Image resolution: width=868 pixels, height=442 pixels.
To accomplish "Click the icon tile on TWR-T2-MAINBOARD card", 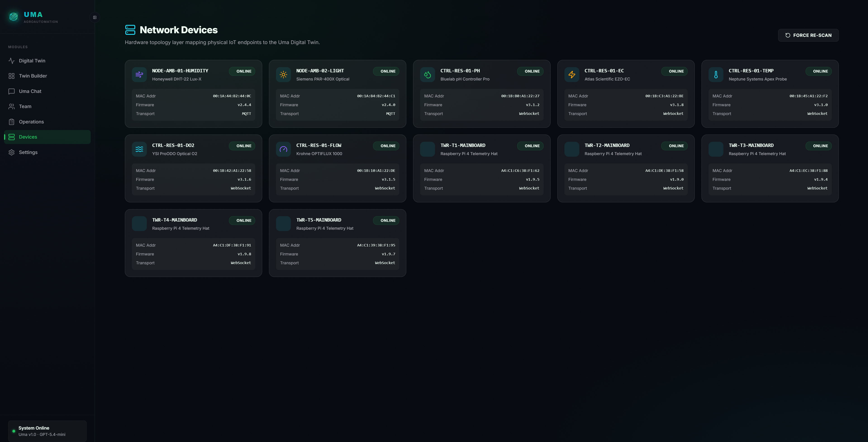I will coord(572,149).
